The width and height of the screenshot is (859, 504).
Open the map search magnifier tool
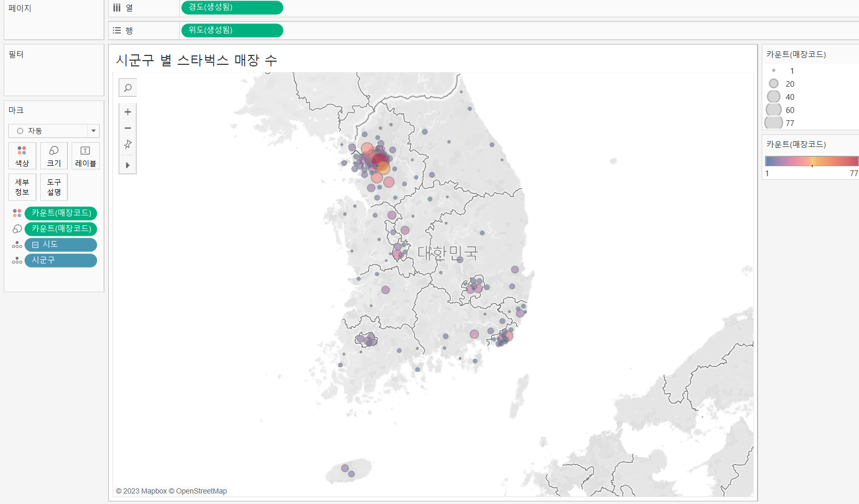click(x=128, y=88)
